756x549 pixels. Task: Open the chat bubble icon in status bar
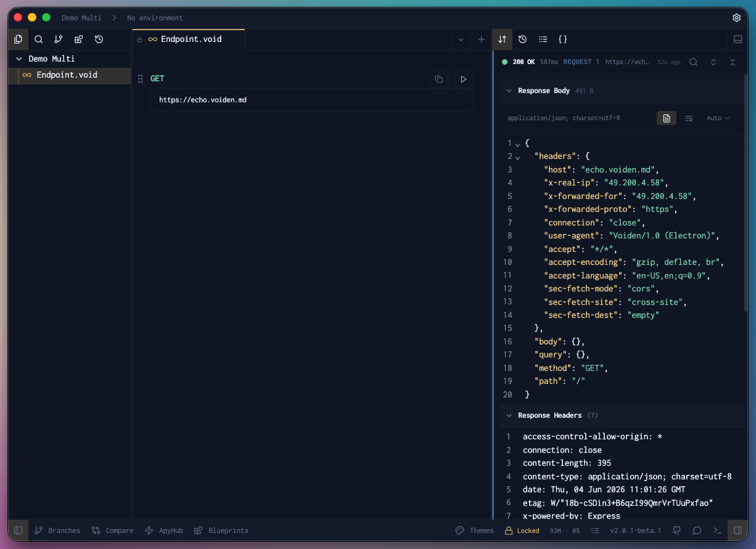pos(697,531)
